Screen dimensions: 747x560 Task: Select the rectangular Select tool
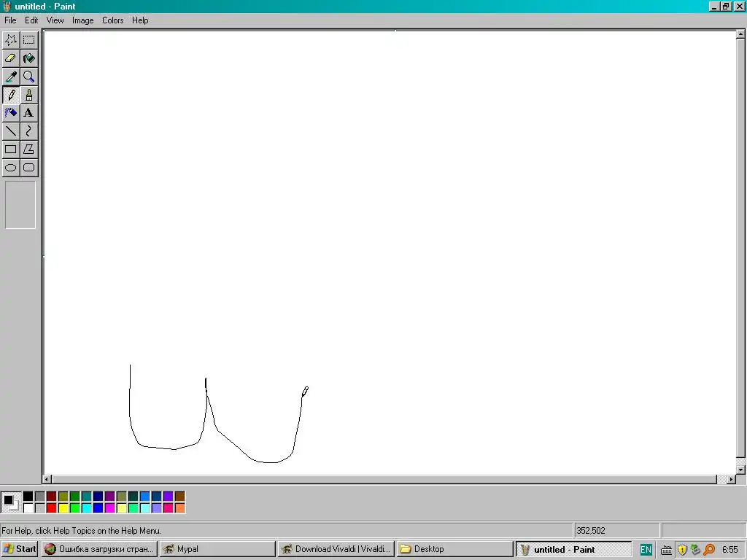(x=29, y=40)
